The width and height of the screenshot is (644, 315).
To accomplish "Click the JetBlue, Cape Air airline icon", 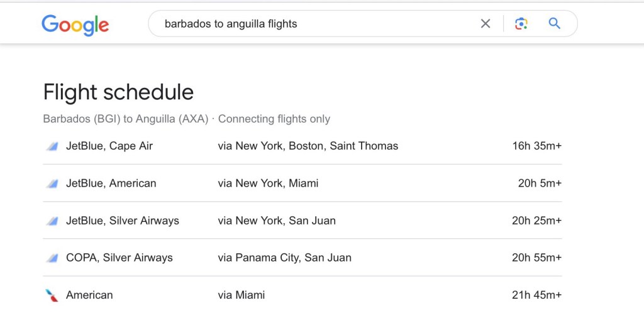I will pyautogui.click(x=52, y=146).
